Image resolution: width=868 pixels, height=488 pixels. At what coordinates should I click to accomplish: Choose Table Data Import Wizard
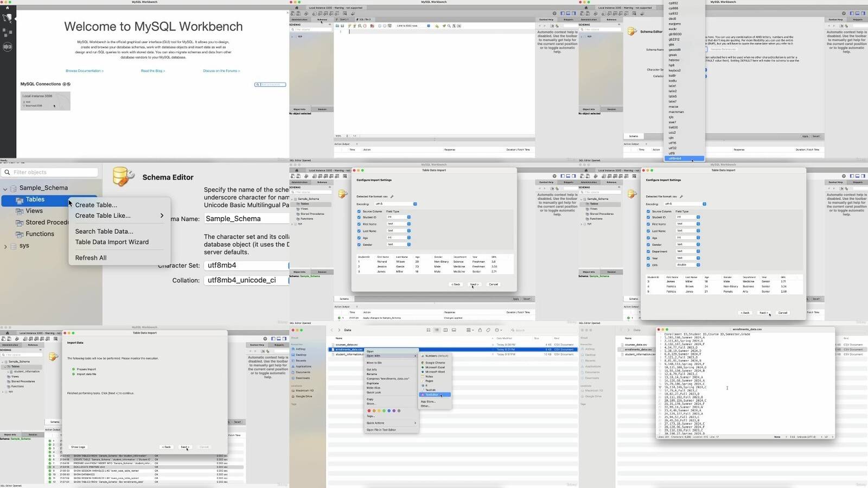point(112,242)
